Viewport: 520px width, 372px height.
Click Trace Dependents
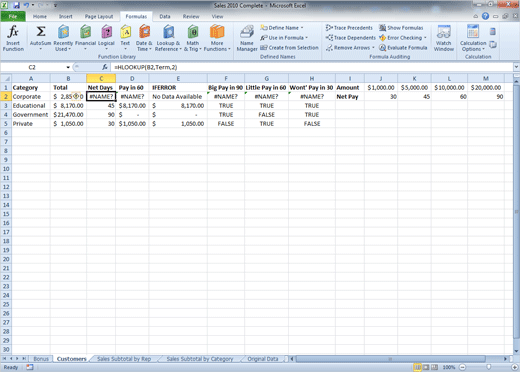[351, 38]
